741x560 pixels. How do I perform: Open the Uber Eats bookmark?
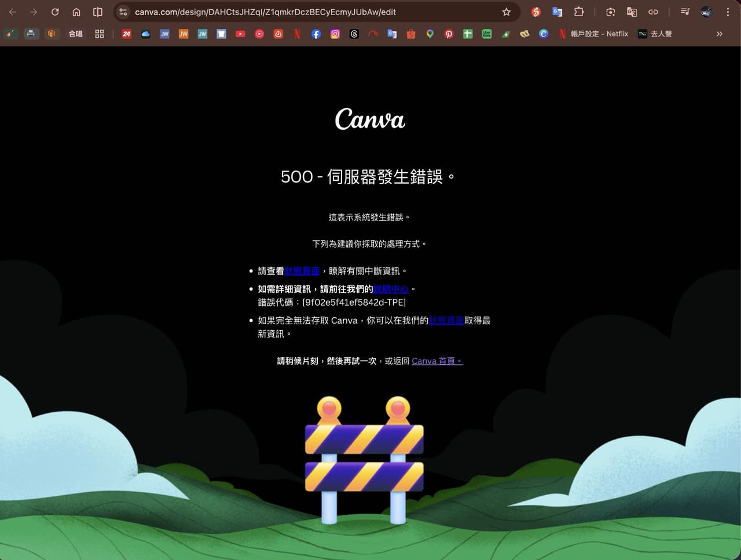487,34
